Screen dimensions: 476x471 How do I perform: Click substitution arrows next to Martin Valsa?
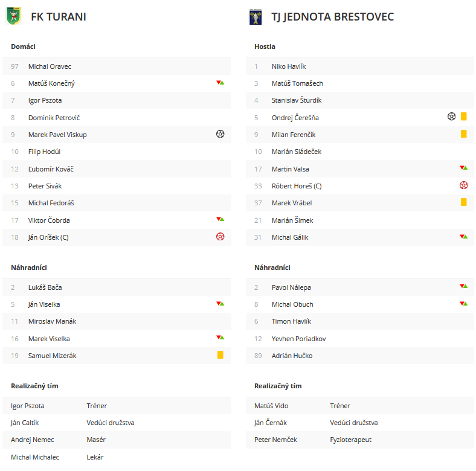coord(463,167)
